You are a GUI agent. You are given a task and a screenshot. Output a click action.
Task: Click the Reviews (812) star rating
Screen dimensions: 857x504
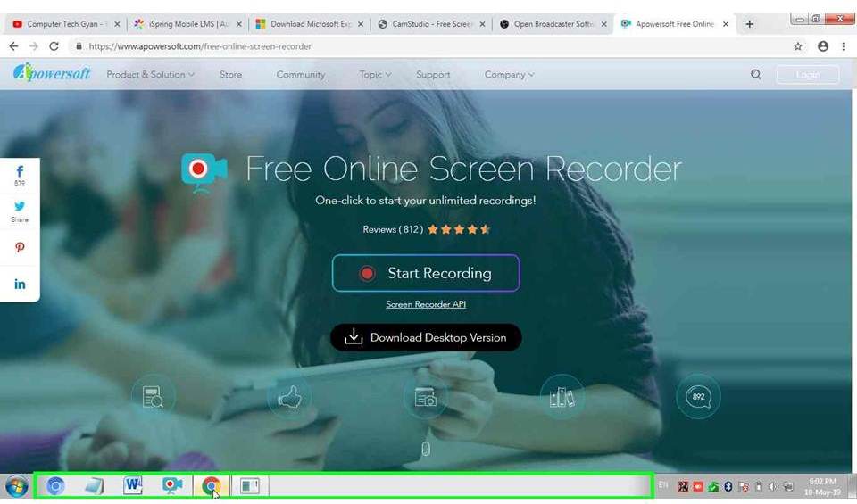[x=427, y=229]
